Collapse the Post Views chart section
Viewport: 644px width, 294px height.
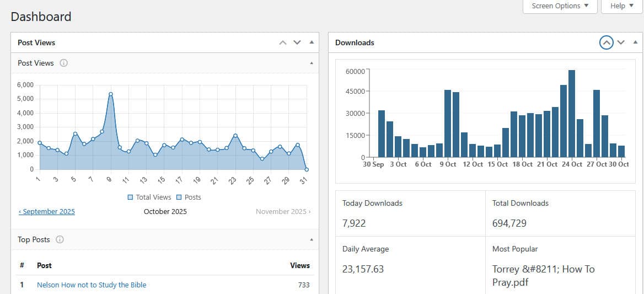click(x=312, y=63)
